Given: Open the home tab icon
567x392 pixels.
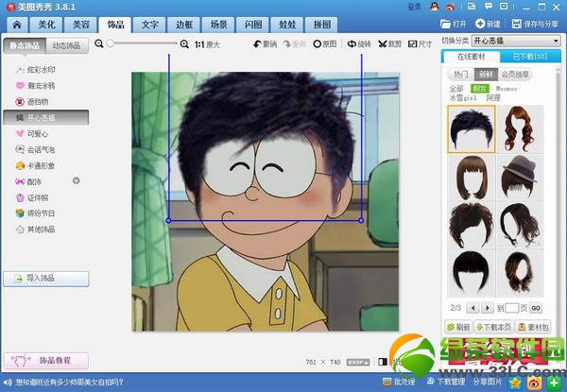Looking at the screenshot, I should point(15,24).
